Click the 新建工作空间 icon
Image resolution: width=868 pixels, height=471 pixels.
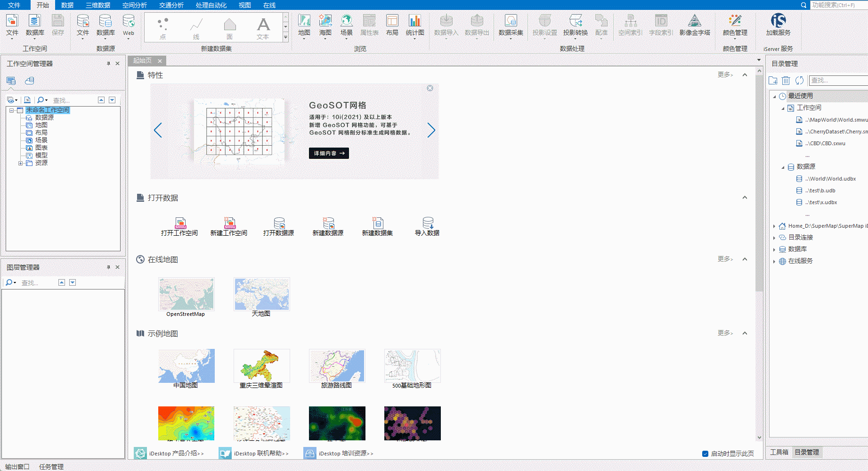click(x=229, y=223)
